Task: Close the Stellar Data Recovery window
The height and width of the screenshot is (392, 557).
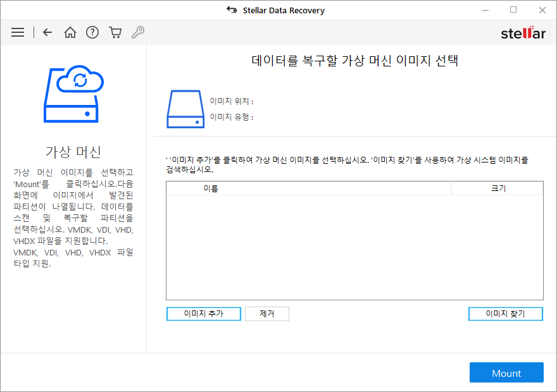Action: [x=542, y=10]
